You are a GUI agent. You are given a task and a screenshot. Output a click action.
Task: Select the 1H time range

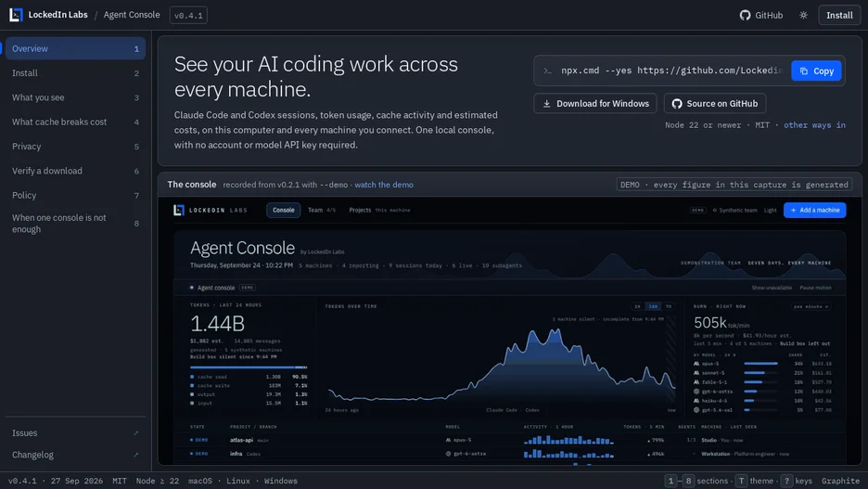click(x=638, y=306)
